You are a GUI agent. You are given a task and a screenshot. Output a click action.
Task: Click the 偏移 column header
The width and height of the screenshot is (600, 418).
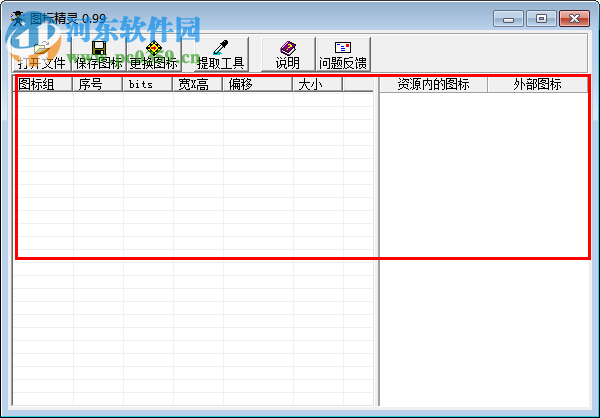coord(258,84)
